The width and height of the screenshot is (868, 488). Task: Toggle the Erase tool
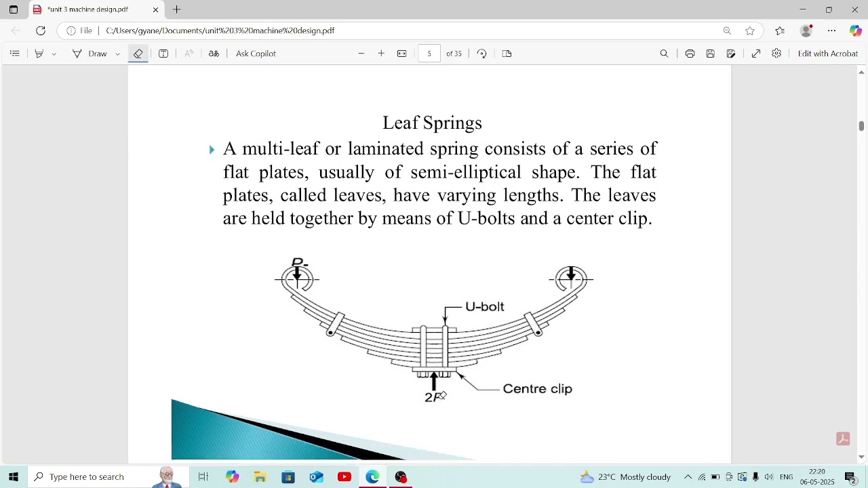point(138,54)
